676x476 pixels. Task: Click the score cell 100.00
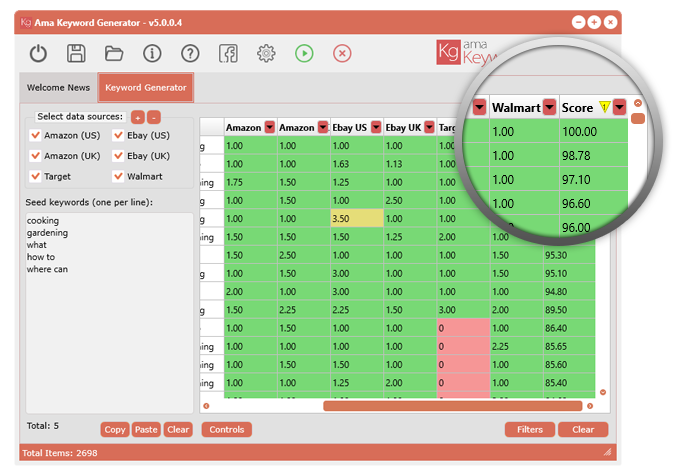pos(593,131)
